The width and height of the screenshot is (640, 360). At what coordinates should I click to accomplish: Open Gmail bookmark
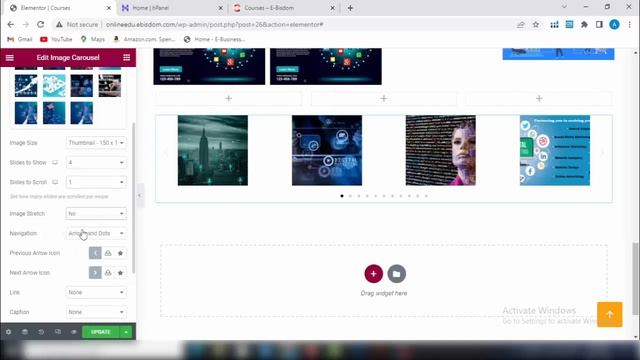click(20, 39)
